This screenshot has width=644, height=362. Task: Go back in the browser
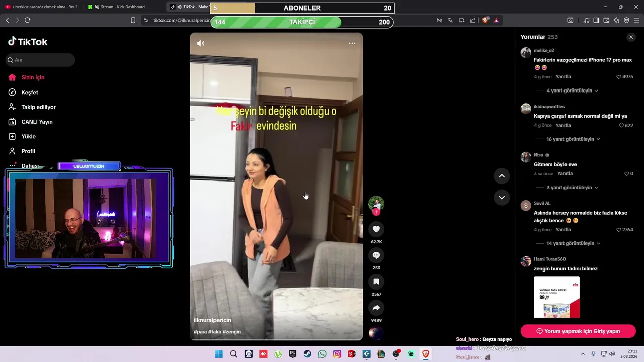coord(7,20)
